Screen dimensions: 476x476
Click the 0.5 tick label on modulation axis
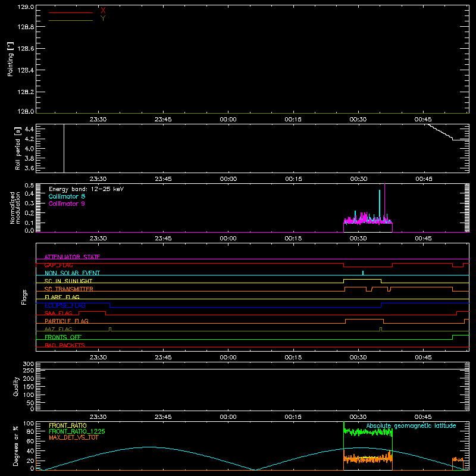click(x=29, y=186)
